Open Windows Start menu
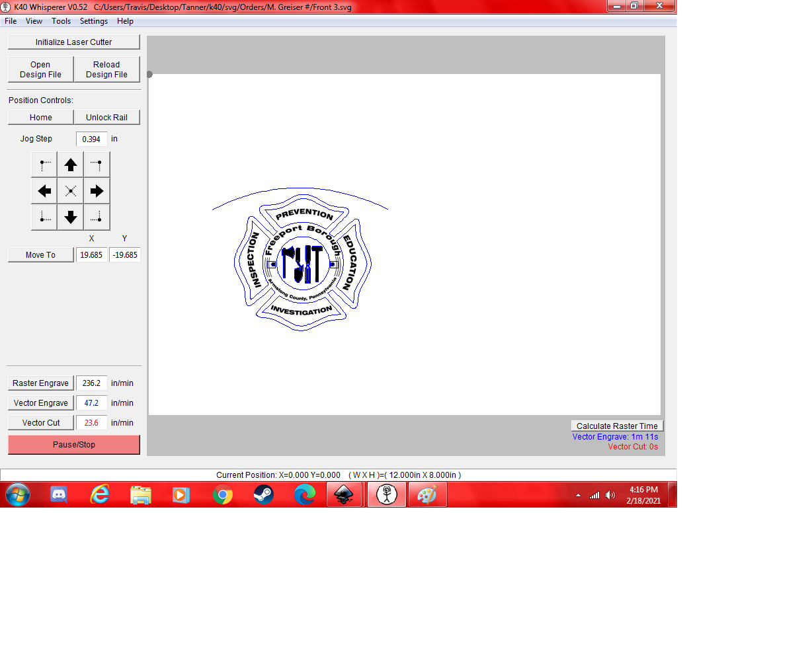Screen dimensions: 812x653 coord(18,494)
